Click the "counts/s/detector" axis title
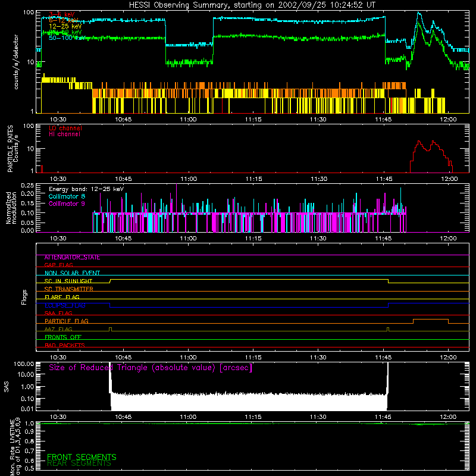Screen dimensions: 476x476 (16, 62)
